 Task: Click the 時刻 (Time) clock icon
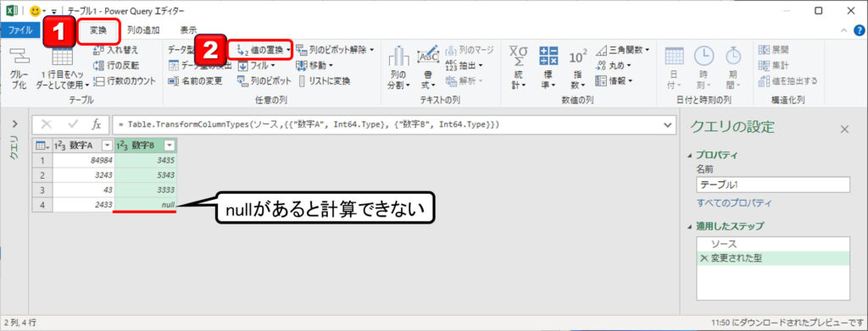704,56
